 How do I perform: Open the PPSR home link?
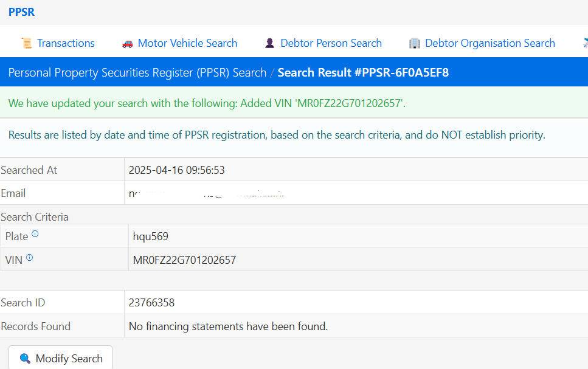coord(21,12)
